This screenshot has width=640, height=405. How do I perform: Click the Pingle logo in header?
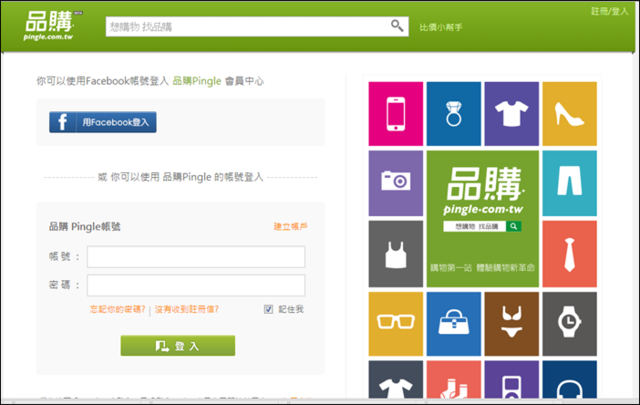[50, 26]
